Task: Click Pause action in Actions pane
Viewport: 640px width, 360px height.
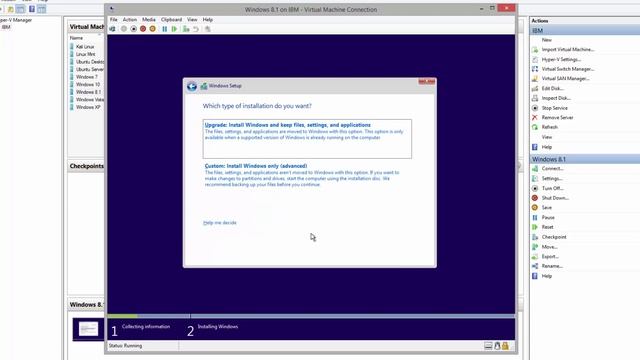Action: point(548,218)
